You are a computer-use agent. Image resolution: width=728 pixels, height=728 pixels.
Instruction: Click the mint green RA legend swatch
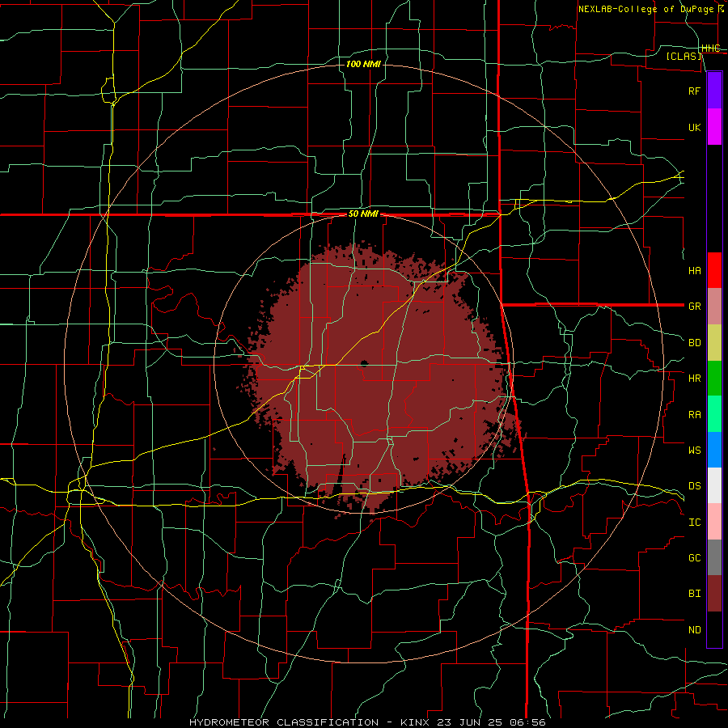click(x=714, y=414)
